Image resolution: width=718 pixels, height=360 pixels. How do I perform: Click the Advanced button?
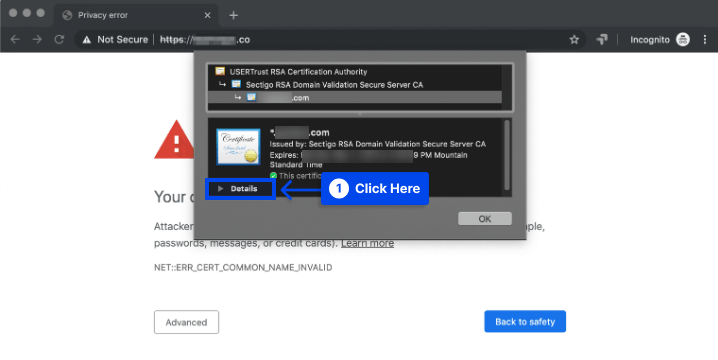tap(186, 322)
